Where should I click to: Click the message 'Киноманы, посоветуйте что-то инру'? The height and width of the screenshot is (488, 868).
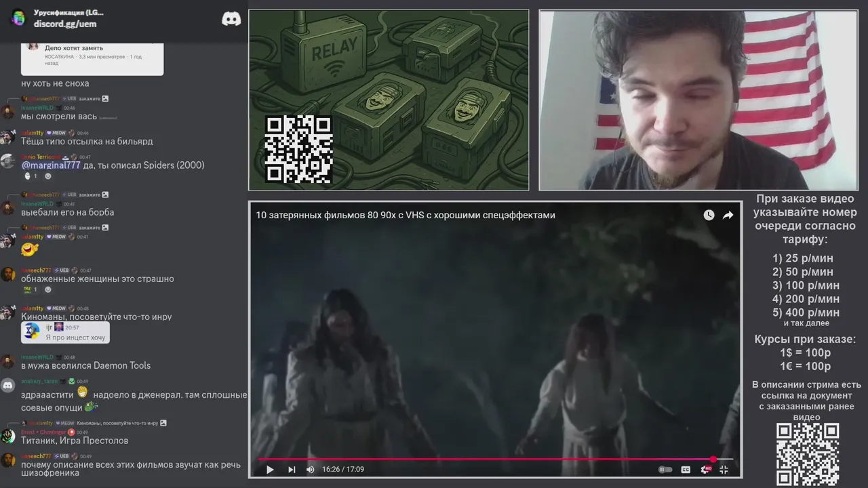(x=96, y=317)
